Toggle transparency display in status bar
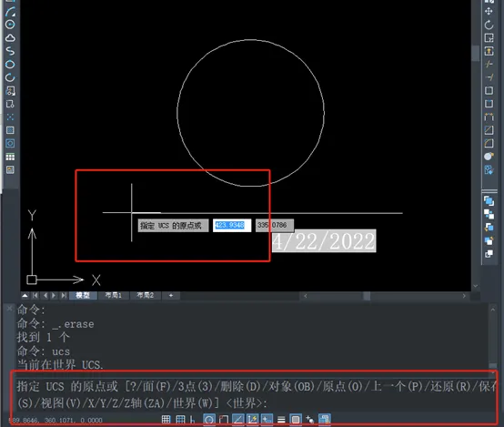Image resolution: width=504 pixels, height=427 pixels. (296, 420)
